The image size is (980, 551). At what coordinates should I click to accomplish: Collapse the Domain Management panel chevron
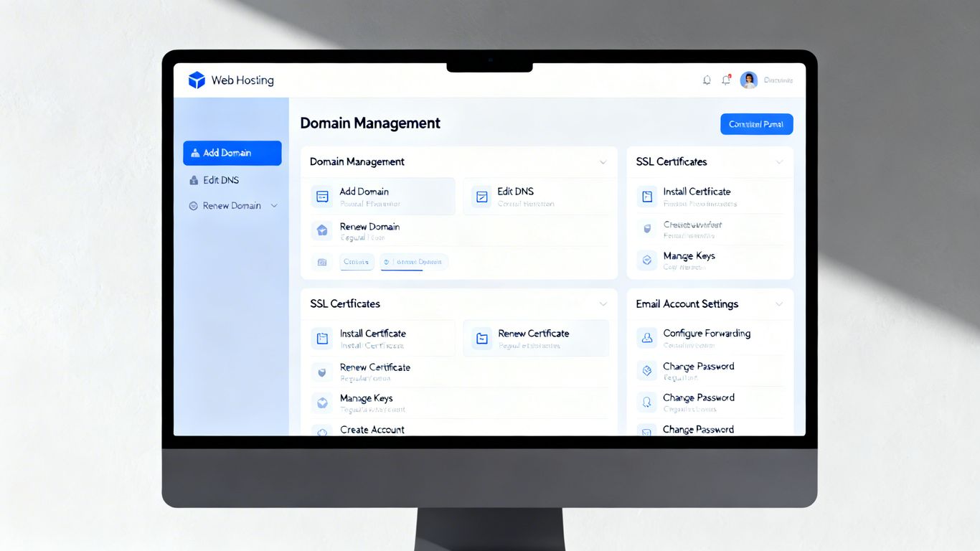[603, 162]
